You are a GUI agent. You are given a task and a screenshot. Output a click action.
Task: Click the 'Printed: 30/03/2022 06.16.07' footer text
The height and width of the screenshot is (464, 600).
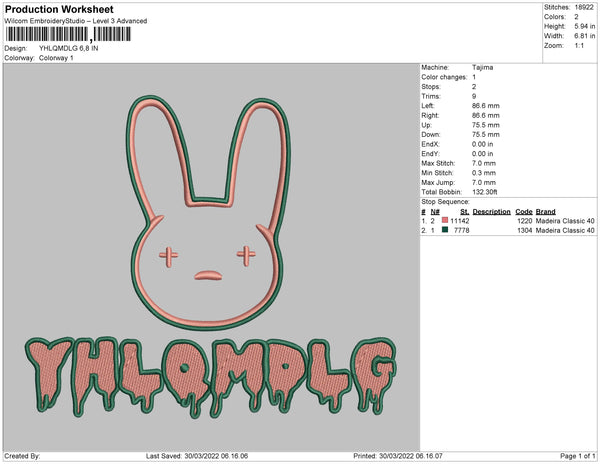coord(398,456)
